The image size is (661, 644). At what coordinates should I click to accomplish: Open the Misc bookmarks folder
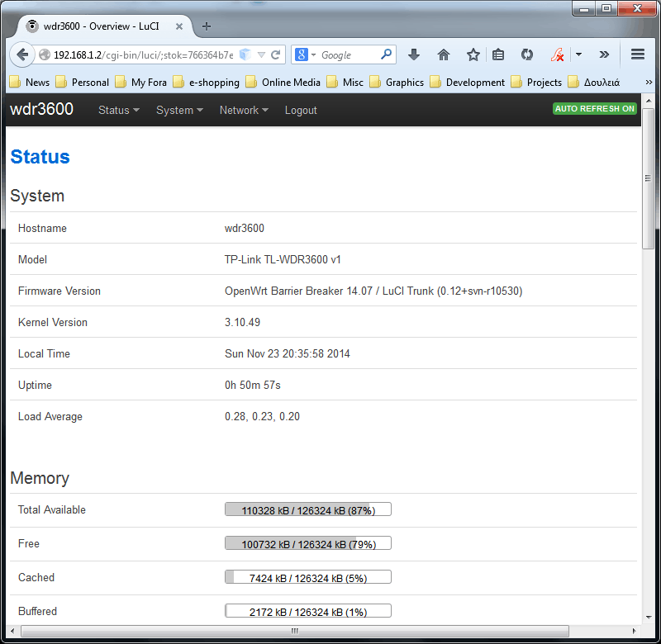(x=345, y=82)
